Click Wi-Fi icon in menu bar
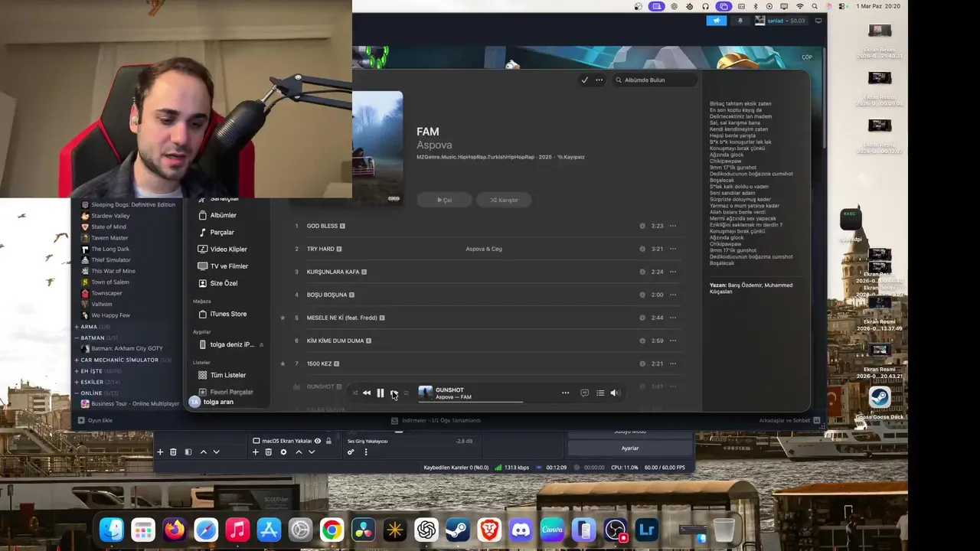Viewport: 980px width, 551px height. click(x=799, y=6)
